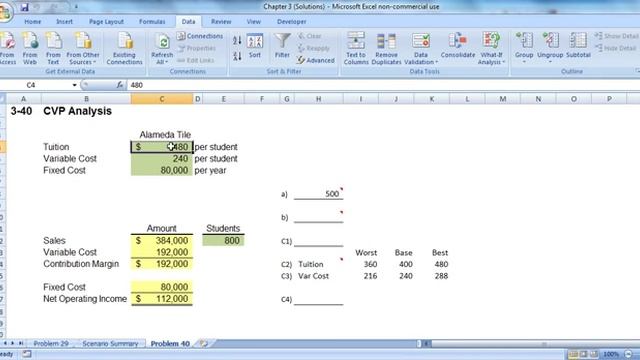Select the Base tuition cell 400
This screenshot has height=360, width=640.
[x=396, y=264]
